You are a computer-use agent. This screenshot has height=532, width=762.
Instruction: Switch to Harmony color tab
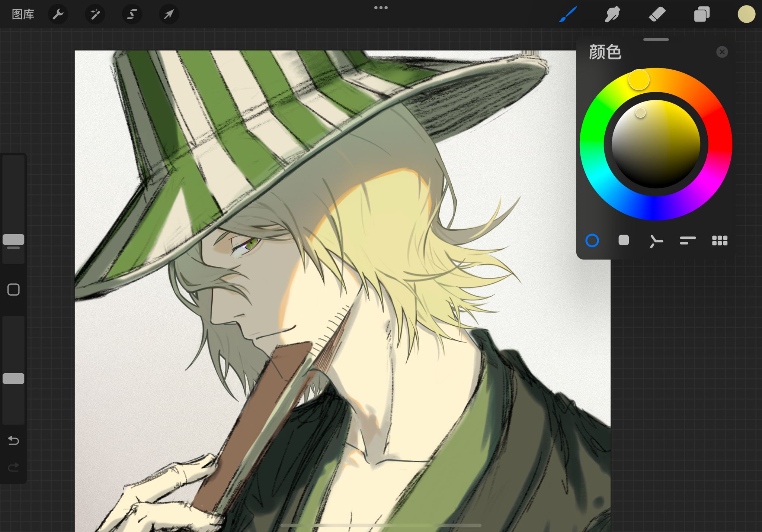pyautogui.click(x=656, y=241)
